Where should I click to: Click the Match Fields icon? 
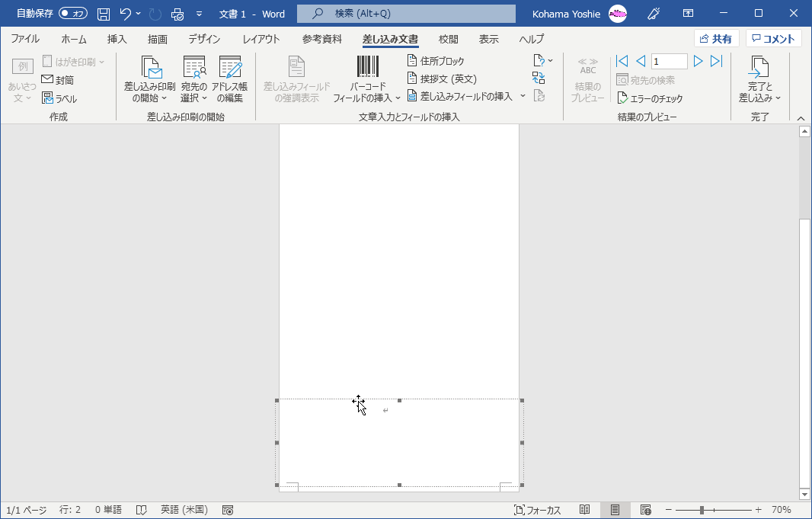point(539,78)
